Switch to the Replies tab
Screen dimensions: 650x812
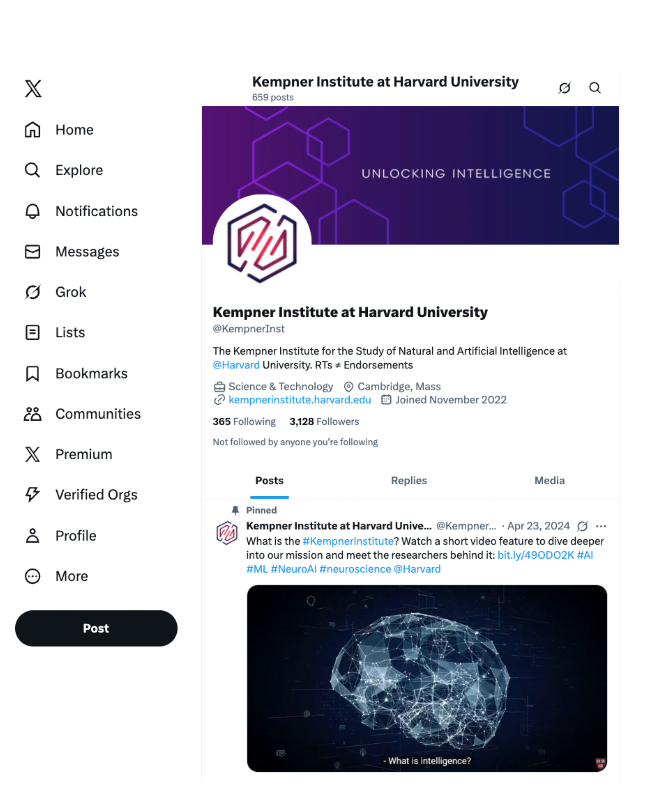tap(409, 481)
